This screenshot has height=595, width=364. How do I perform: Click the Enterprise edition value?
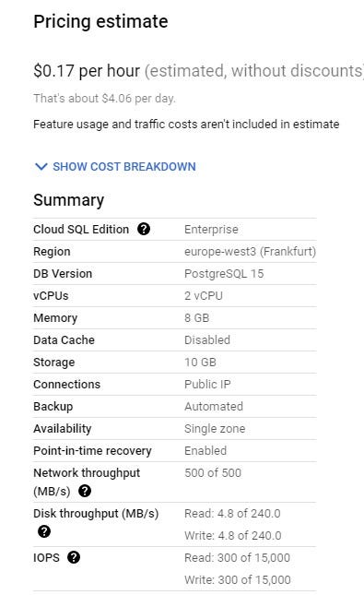tap(211, 229)
